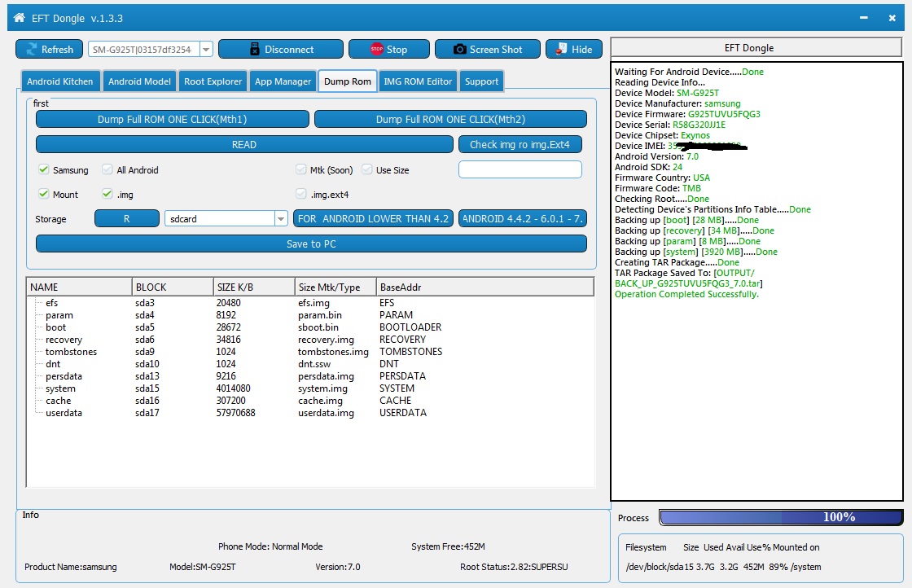Click FOR ANDROID LOWER THAN 4.2
The width and height of the screenshot is (912, 588).
click(374, 219)
